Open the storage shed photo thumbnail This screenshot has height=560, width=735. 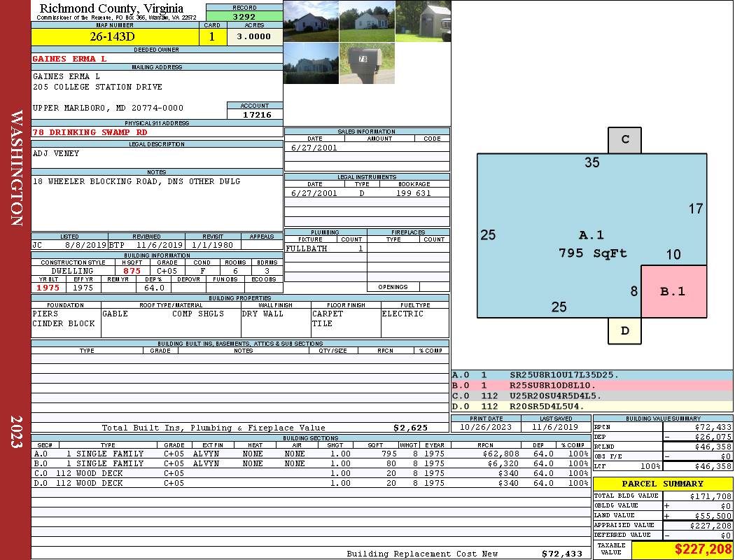point(423,21)
